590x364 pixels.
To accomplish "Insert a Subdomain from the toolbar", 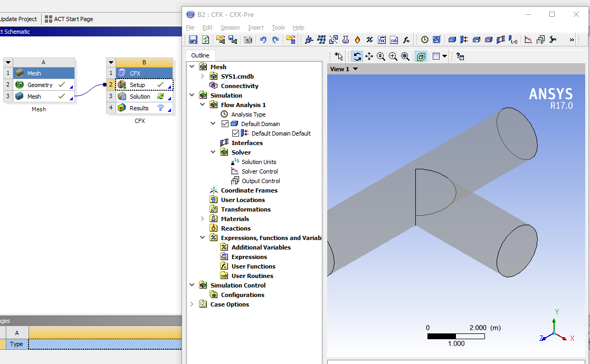I will click(477, 40).
